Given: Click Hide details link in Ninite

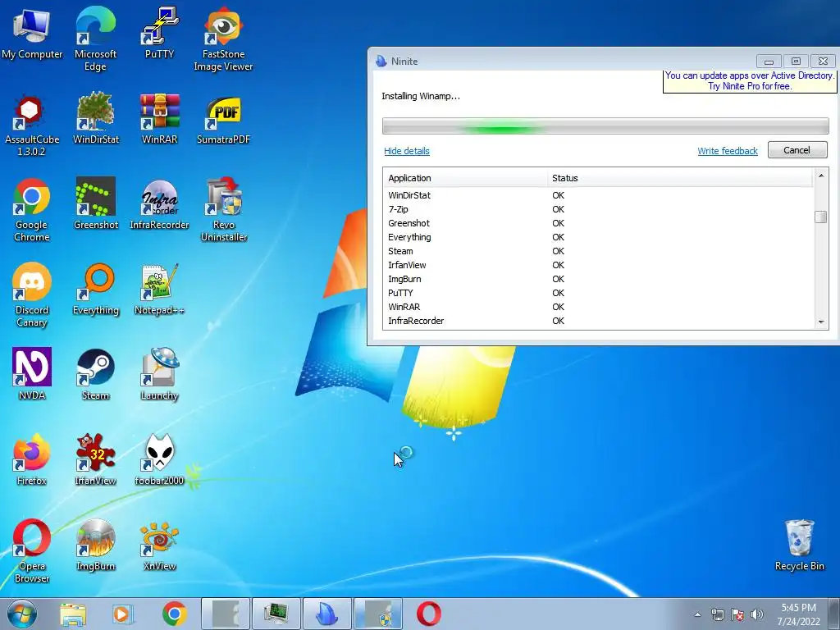Looking at the screenshot, I should point(407,151).
